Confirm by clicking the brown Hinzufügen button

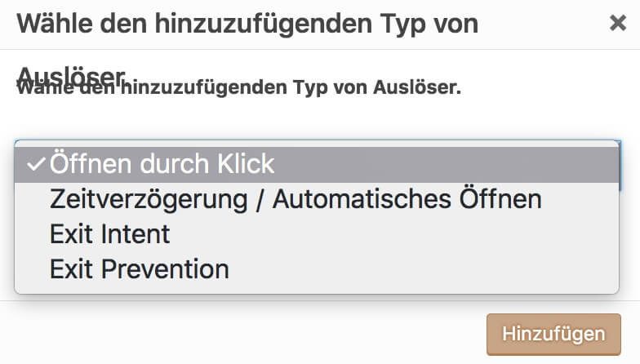[553, 334]
